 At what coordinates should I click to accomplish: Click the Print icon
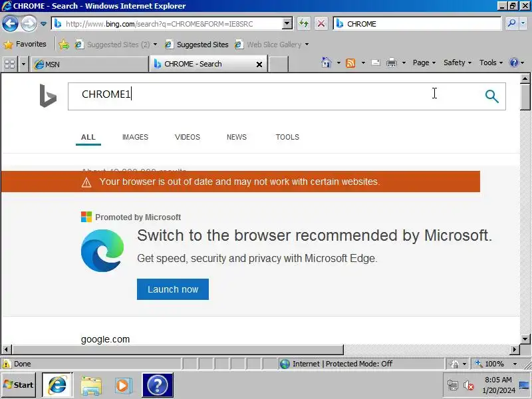click(392, 63)
